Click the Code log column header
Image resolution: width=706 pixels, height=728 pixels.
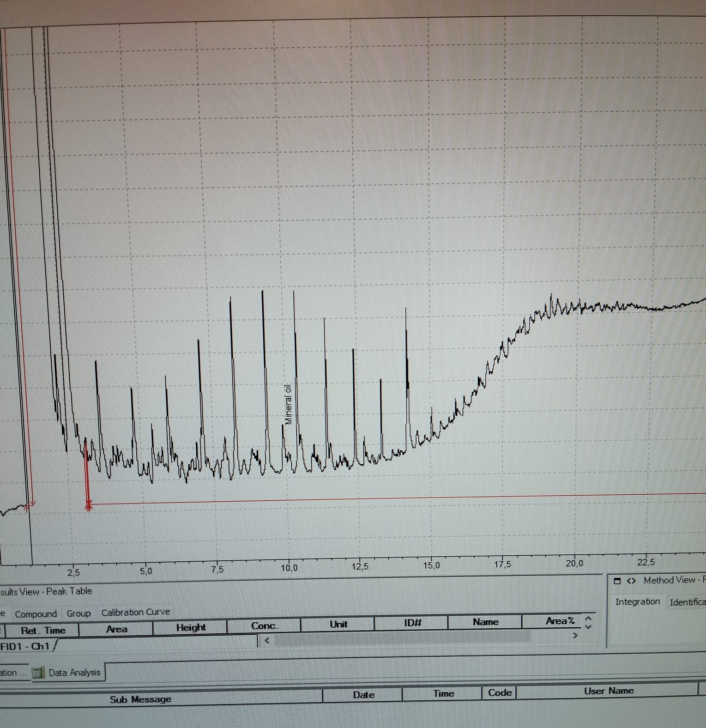click(500, 693)
